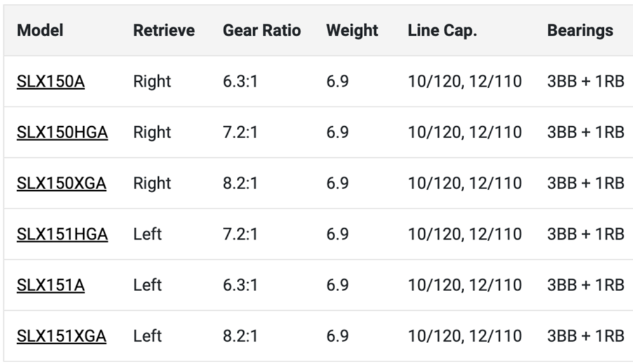
Task: Select the 3BB + 1RB bearings for SLX150A
Action: pos(585,82)
